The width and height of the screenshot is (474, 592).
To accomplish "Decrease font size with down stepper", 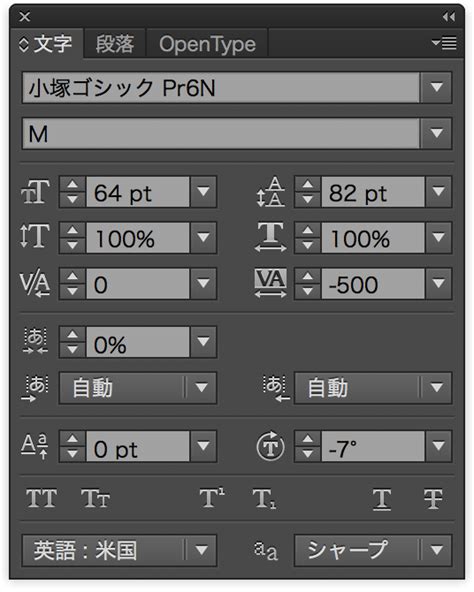I will (x=73, y=199).
